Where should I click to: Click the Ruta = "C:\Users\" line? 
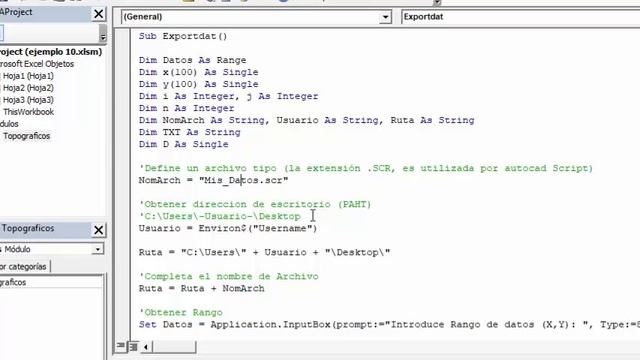point(264,252)
